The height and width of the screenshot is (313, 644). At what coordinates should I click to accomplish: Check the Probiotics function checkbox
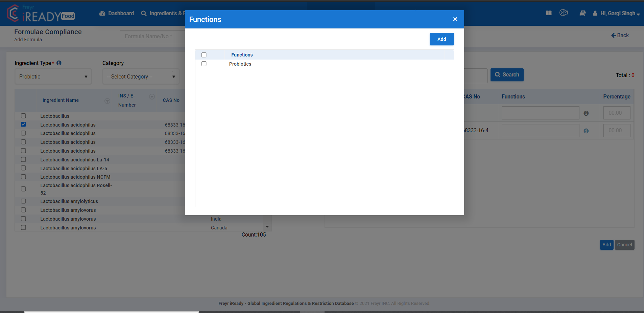click(x=204, y=64)
